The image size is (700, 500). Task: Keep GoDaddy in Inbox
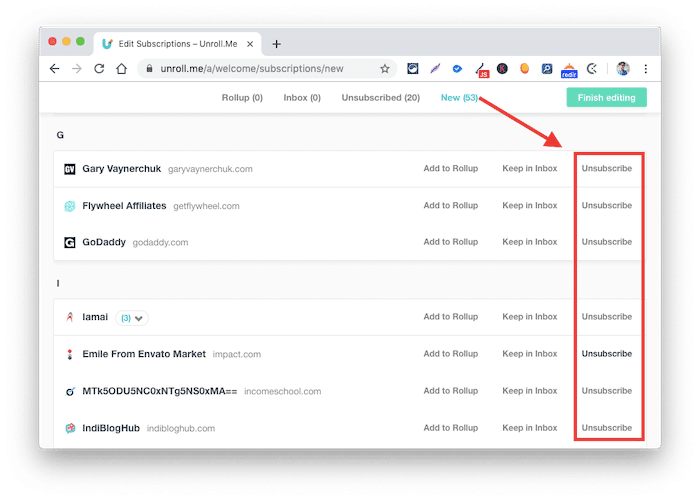[530, 242]
